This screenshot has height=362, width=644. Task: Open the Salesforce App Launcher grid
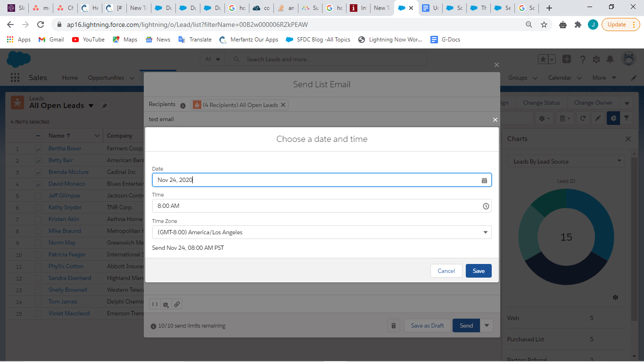[x=15, y=78]
